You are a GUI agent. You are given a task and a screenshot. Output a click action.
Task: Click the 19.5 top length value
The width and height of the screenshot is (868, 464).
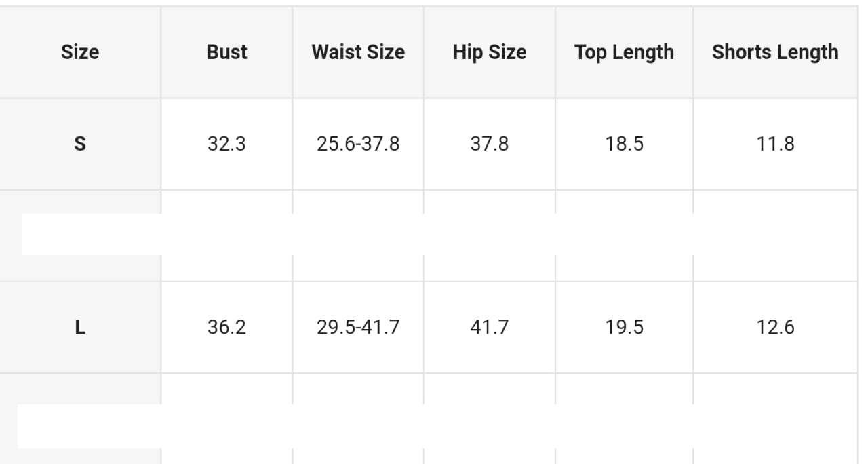624,328
